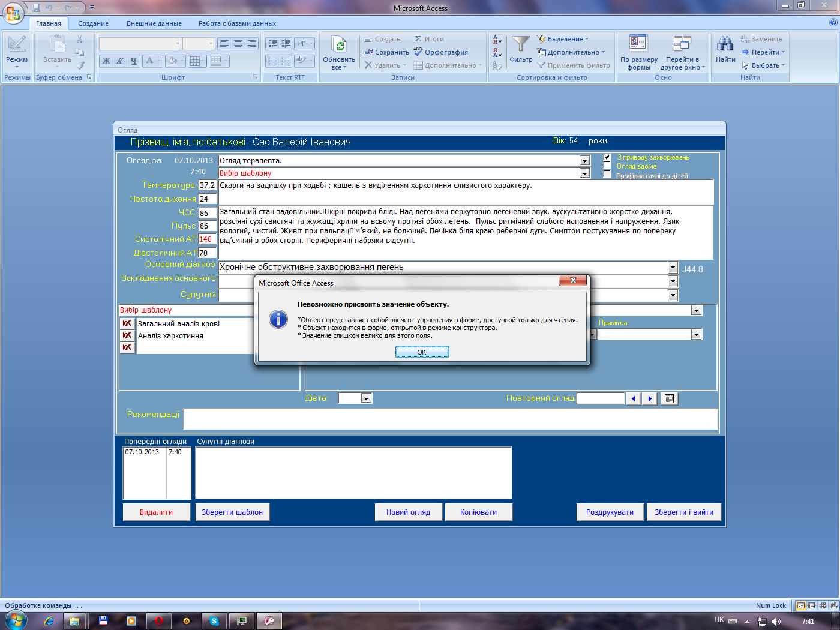Click the volume speaker tray icon
Viewport: 840px width, 630px height.
(x=778, y=622)
